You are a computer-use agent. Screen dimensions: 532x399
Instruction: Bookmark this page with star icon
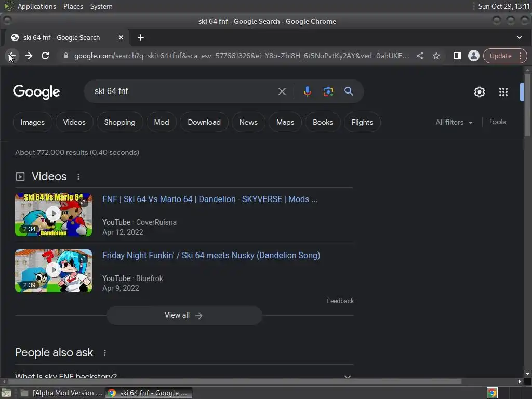(x=436, y=56)
